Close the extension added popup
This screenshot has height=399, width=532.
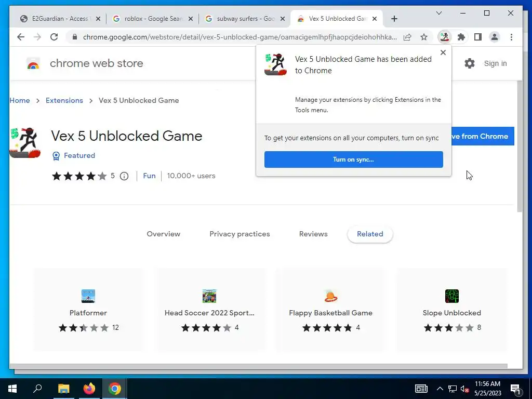tap(443, 52)
